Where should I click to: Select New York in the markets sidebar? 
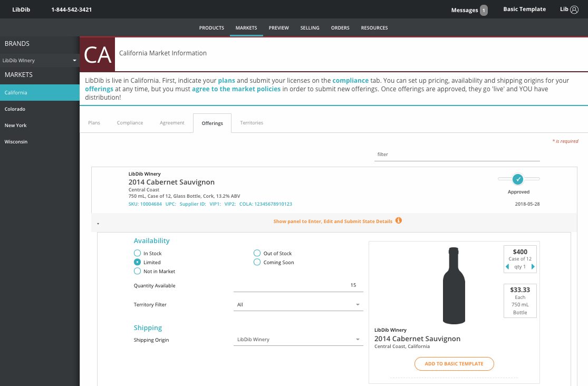(40, 126)
